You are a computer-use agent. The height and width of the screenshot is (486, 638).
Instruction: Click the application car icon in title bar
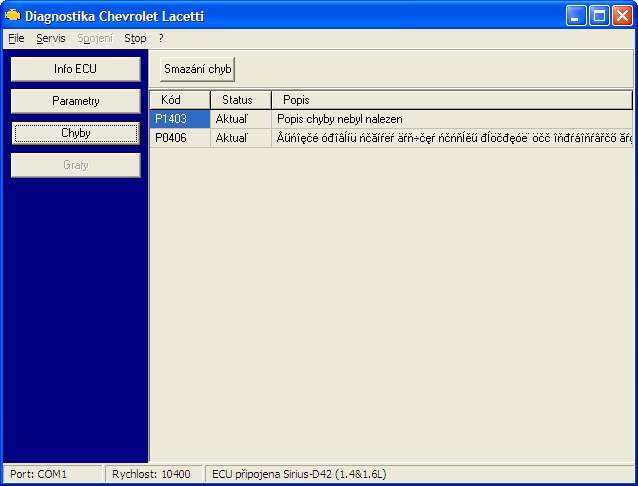13,15
